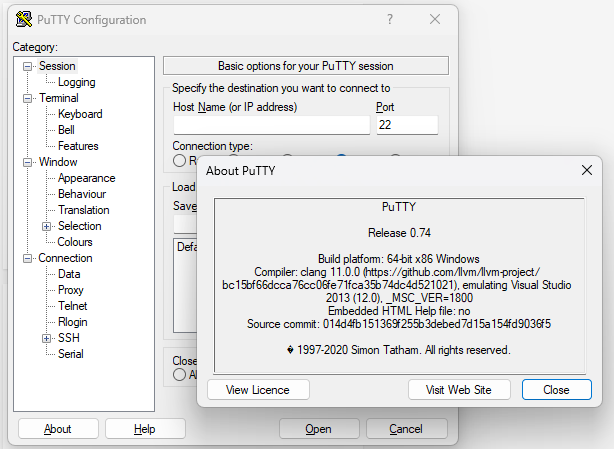The height and width of the screenshot is (449, 614).
Task: Click the Host Name input field
Action: (272, 125)
